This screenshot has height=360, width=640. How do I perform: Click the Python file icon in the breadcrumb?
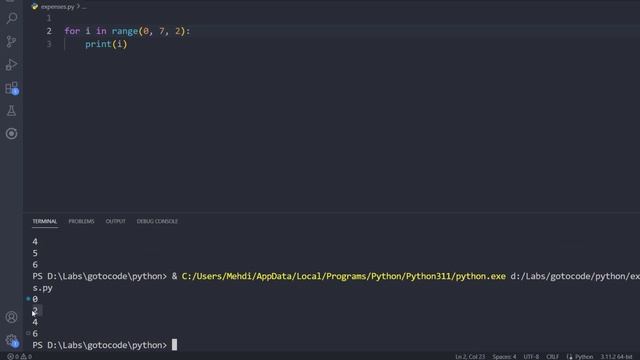[35, 7]
